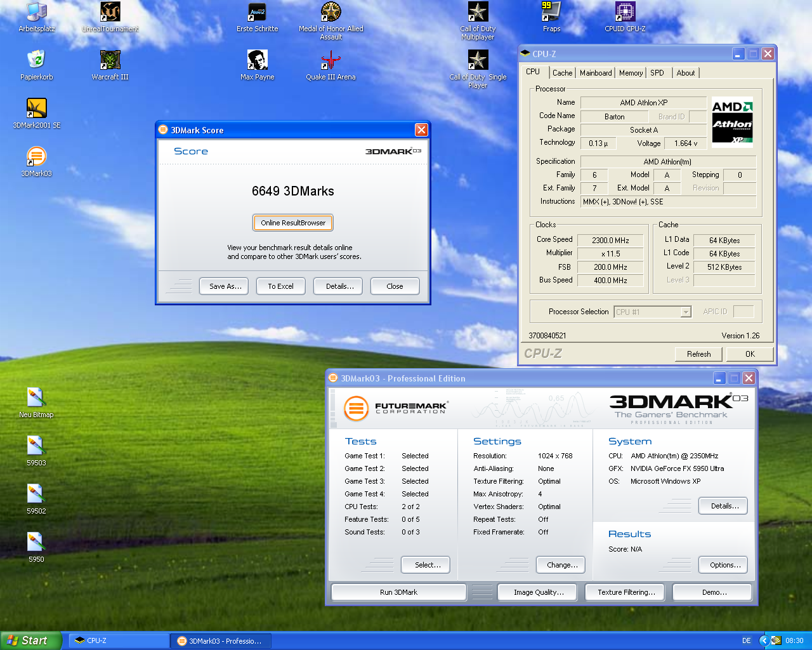
Task: Select the Papierkorb recycle bin icon
Action: (37, 65)
